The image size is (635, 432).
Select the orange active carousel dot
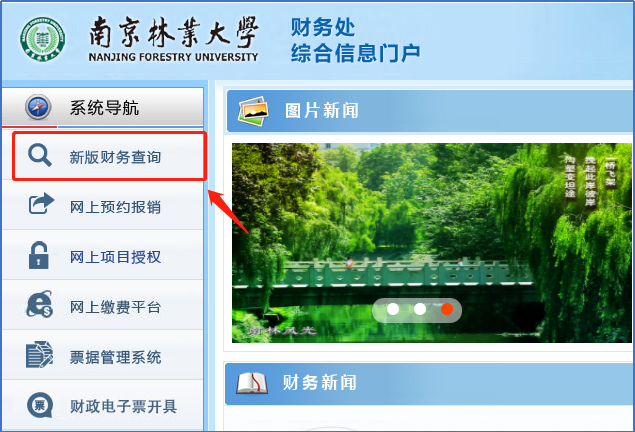click(447, 309)
